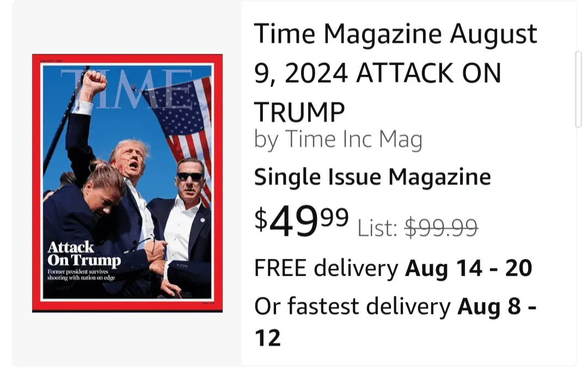
Task: Click the "List:" label
Action: coord(378,228)
